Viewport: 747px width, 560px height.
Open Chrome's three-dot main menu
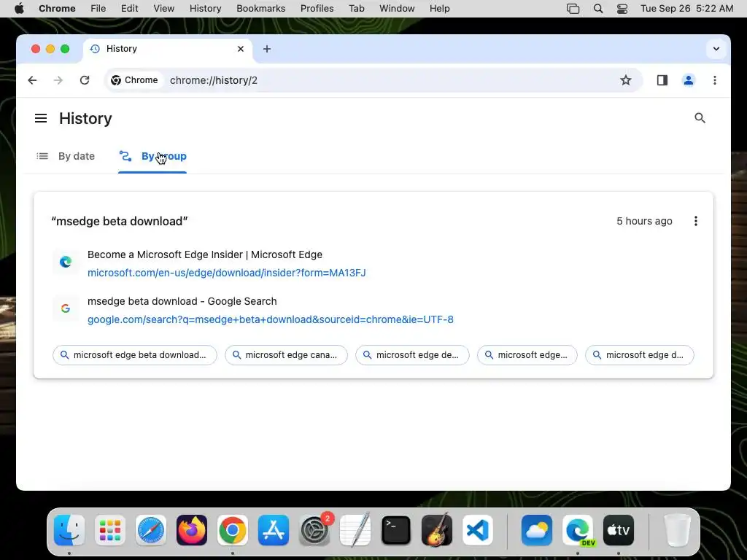click(x=715, y=80)
